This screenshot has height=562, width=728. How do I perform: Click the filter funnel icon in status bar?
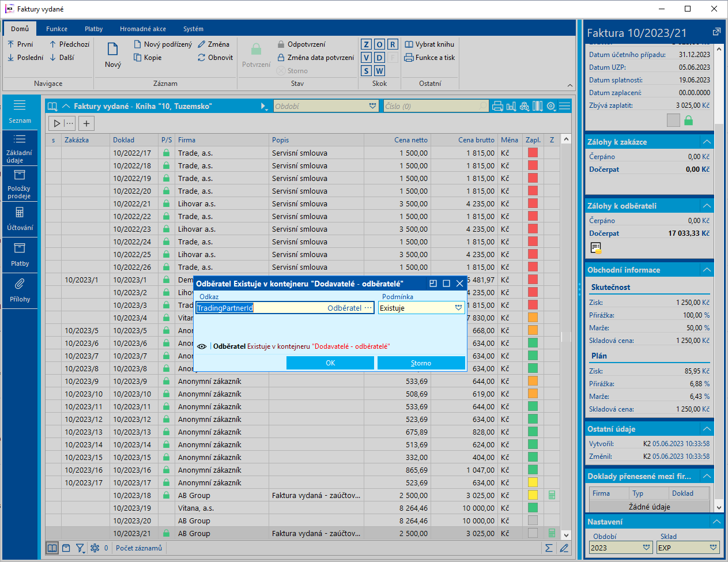(80, 548)
